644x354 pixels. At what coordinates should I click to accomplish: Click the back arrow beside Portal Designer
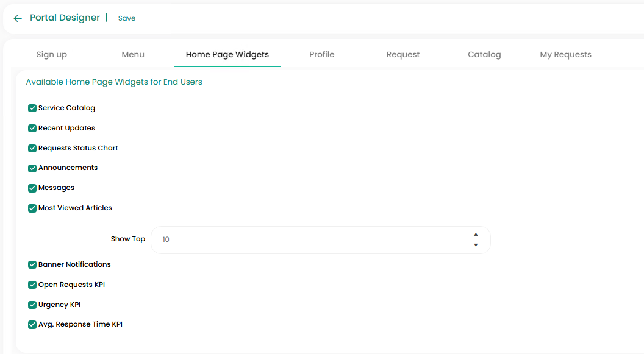(x=18, y=18)
